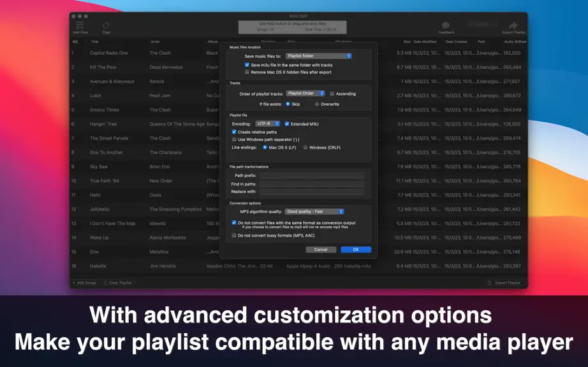Select the Avenues & Alleyways track
Screen dimensions: 588x367
pos(112,82)
